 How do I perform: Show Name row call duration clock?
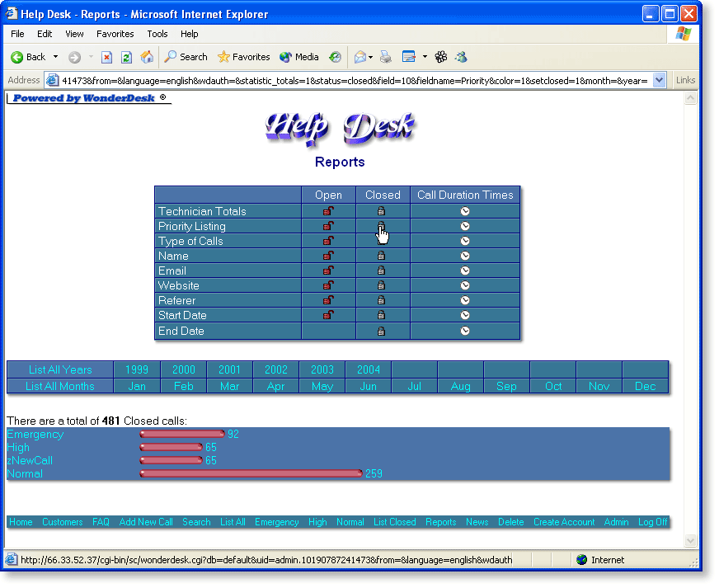pos(465,256)
